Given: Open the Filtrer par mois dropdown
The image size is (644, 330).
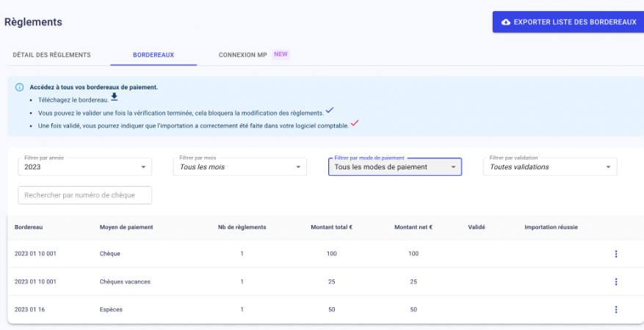Looking at the screenshot, I should 240,167.
